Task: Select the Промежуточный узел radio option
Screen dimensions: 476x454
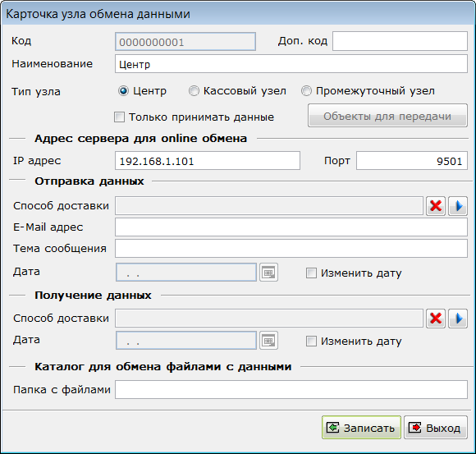Action: coord(306,91)
